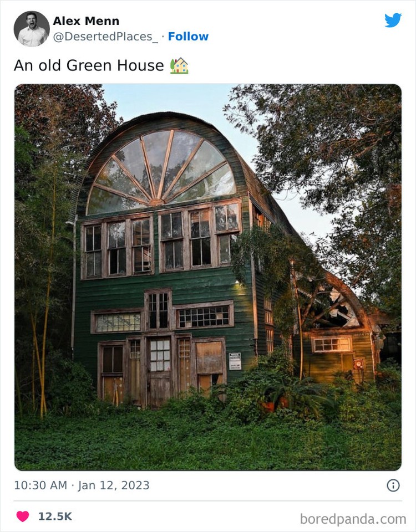Click the house emoji in the tweet
The width and height of the screenshot is (416, 532).
click(x=179, y=65)
